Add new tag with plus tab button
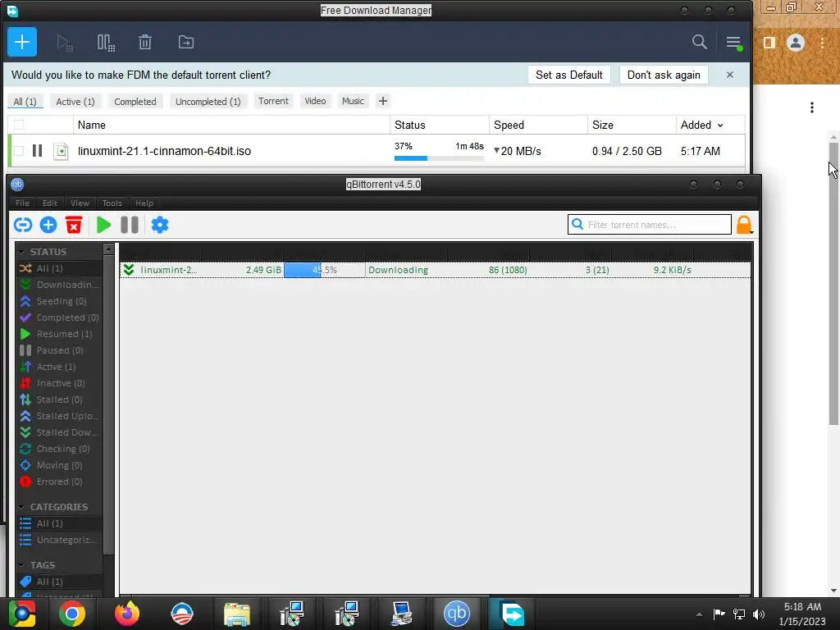This screenshot has width=840, height=630. (x=382, y=101)
